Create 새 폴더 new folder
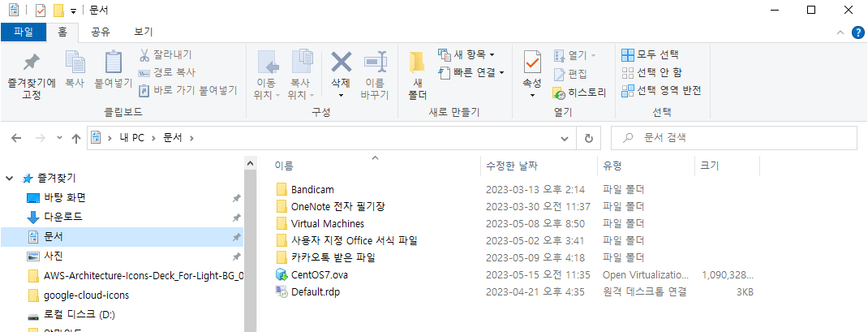The image size is (868, 332). tap(416, 76)
